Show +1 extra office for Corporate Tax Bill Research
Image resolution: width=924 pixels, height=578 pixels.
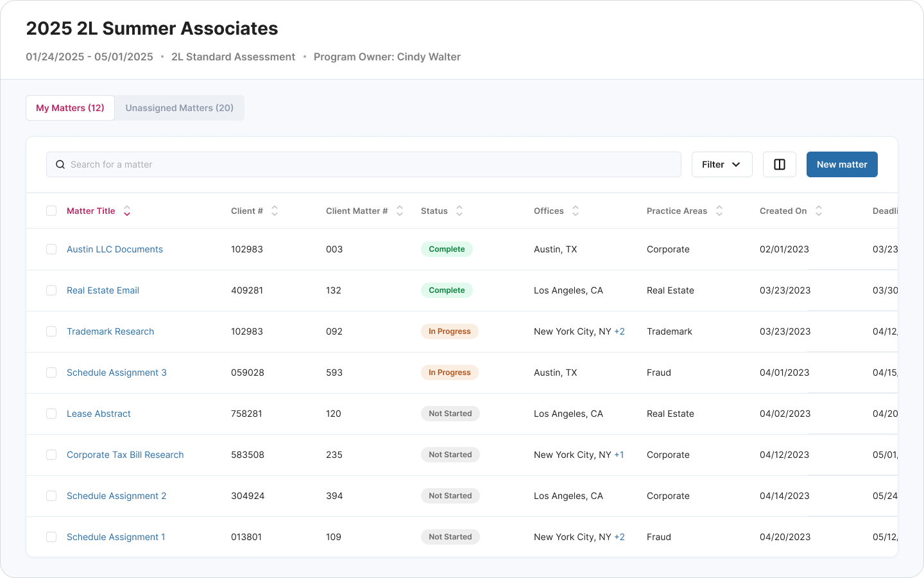(619, 455)
